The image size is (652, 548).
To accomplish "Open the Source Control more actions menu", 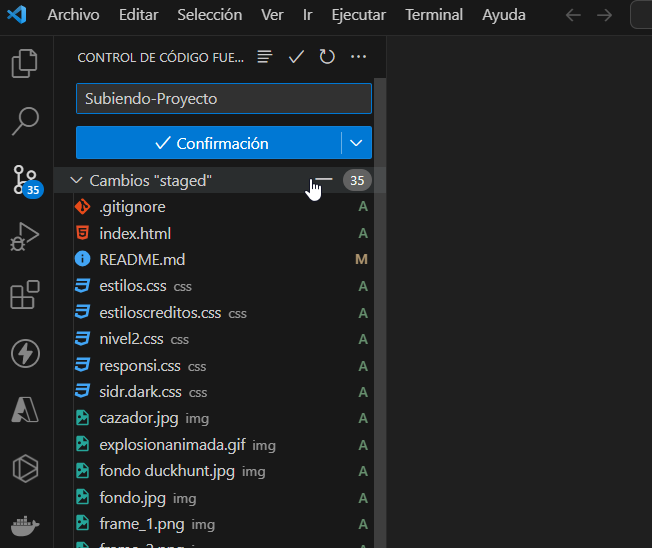I will point(358,57).
